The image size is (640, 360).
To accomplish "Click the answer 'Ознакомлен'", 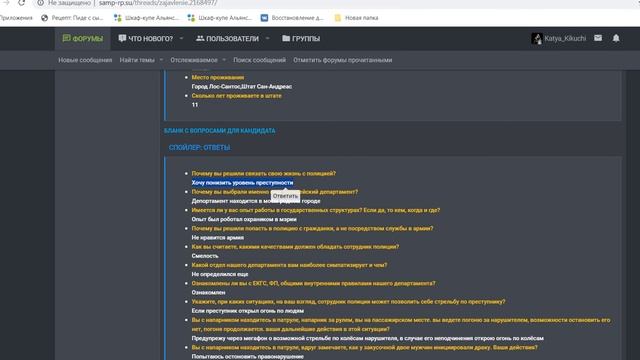I will coord(208,293).
